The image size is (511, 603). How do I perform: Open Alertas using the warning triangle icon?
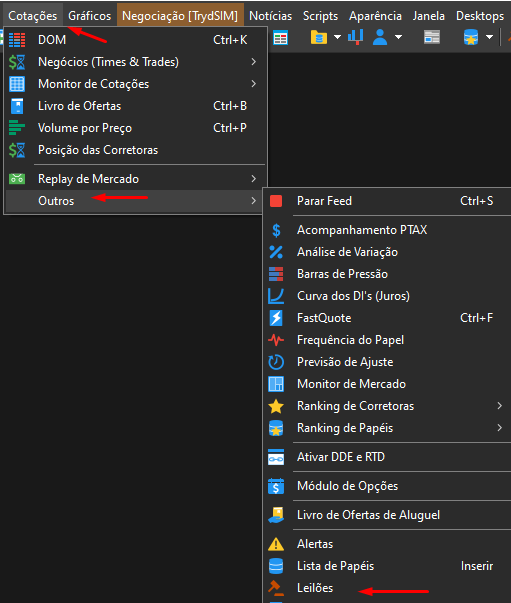(x=276, y=544)
